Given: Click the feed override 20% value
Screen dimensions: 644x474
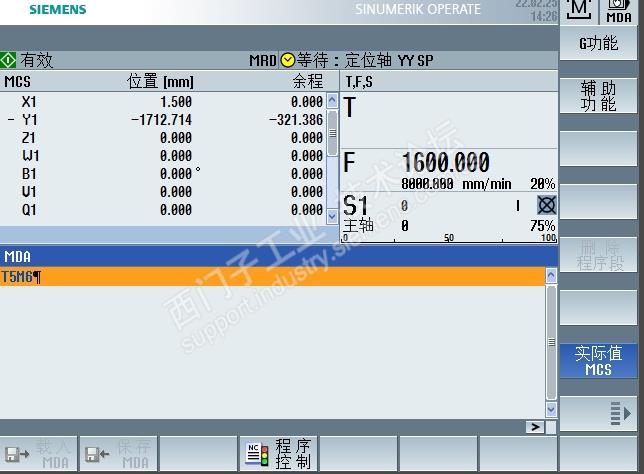Looking at the screenshot, I should pos(543,184).
